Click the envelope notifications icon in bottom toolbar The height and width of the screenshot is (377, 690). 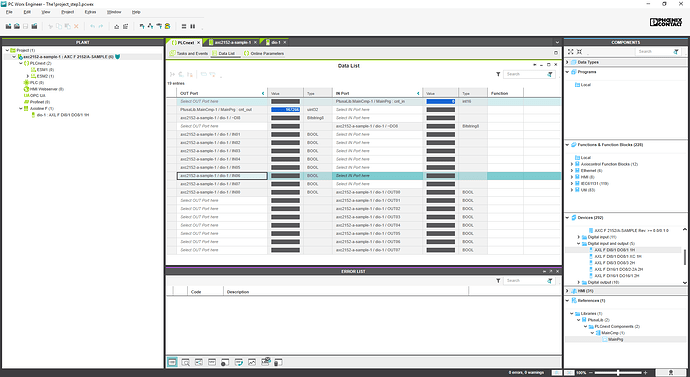(x=265, y=362)
